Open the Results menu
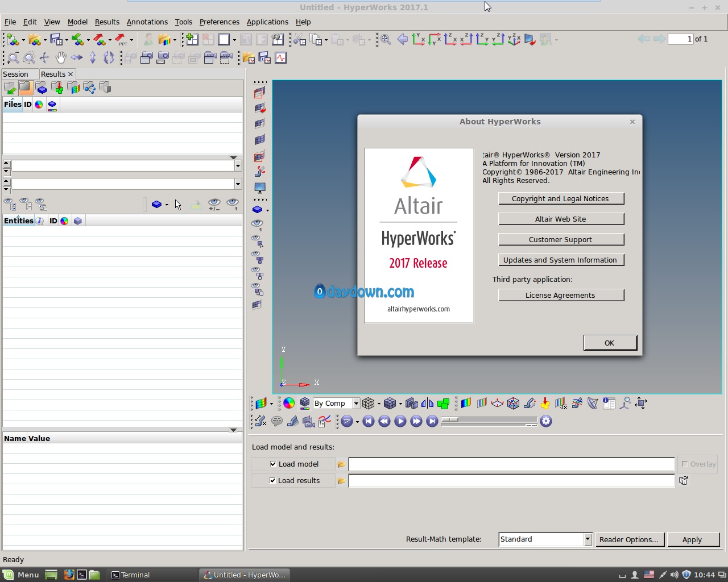The image size is (728, 582). [107, 22]
